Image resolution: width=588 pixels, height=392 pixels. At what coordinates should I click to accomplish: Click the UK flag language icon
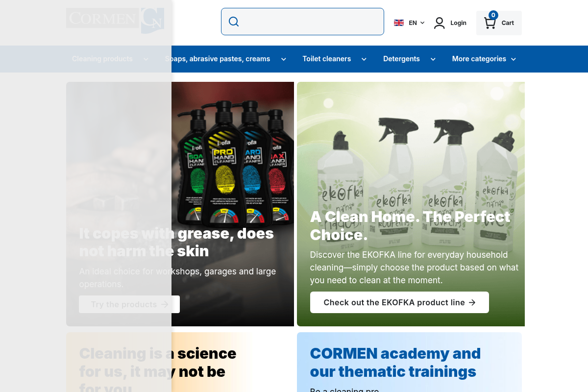(399, 23)
